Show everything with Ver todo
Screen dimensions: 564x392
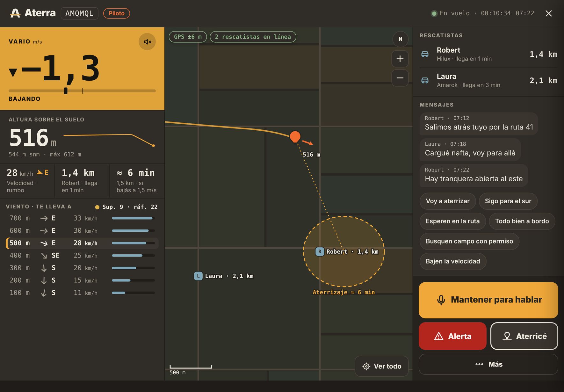click(x=382, y=366)
